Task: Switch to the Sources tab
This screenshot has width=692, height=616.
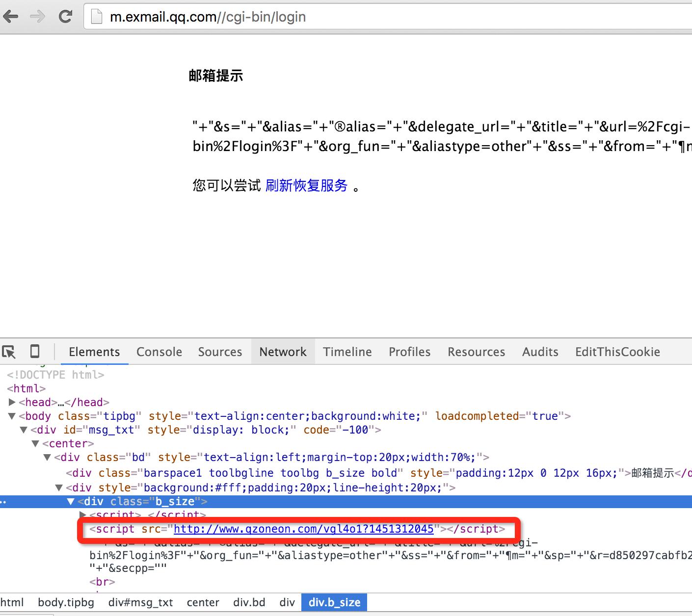Action: point(220,352)
